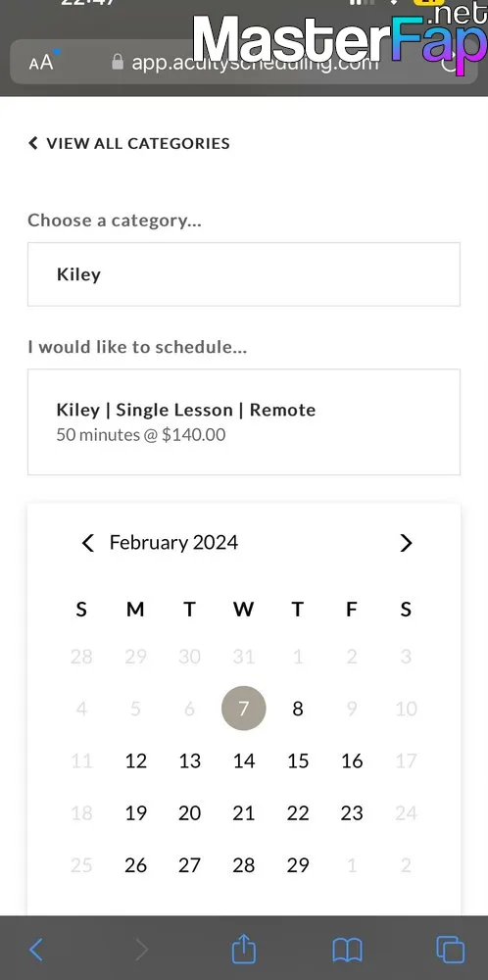Pick Friday February 23

pyautogui.click(x=352, y=813)
